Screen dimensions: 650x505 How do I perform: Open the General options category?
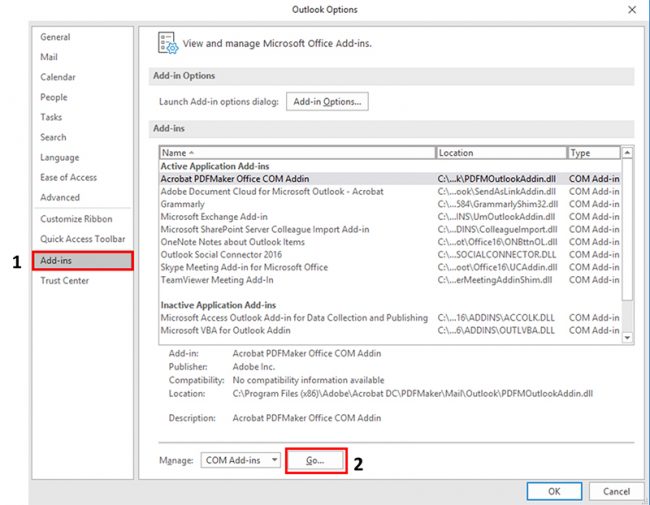[55, 37]
